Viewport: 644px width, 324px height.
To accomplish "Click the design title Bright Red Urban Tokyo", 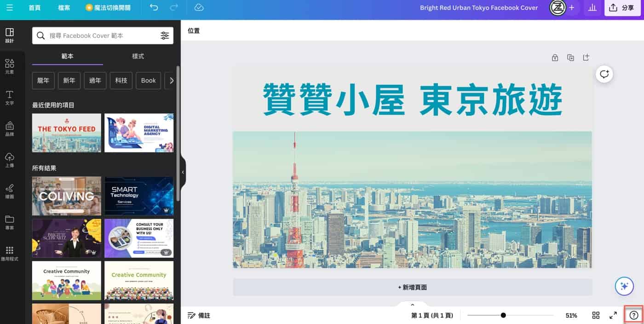I will [x=479, y=8].
